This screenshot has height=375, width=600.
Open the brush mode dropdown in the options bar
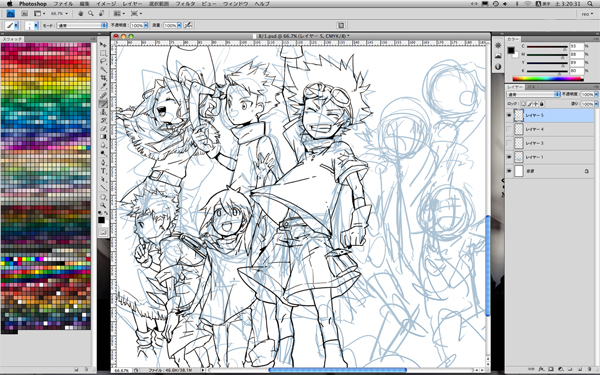point(82,25)
